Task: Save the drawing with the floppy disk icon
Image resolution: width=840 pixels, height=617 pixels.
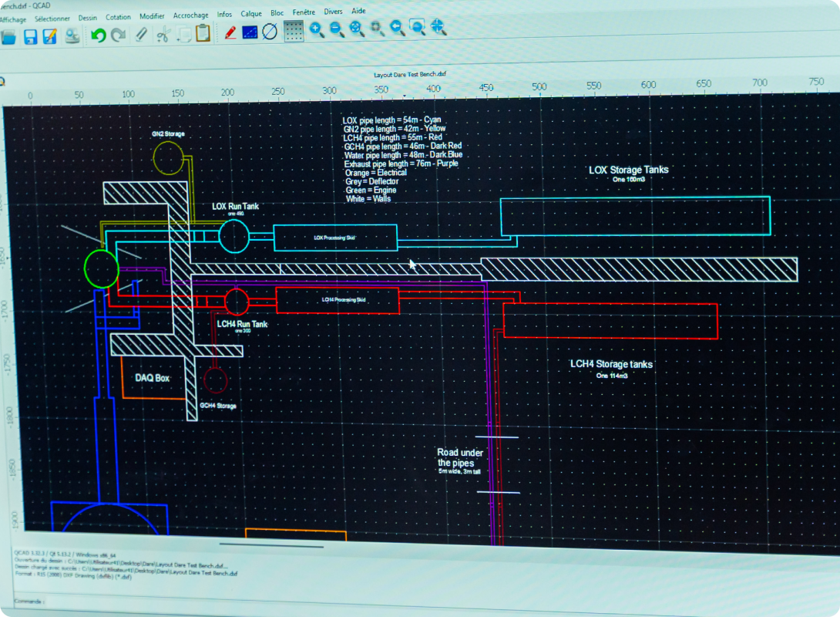Action: pos(30,35)
